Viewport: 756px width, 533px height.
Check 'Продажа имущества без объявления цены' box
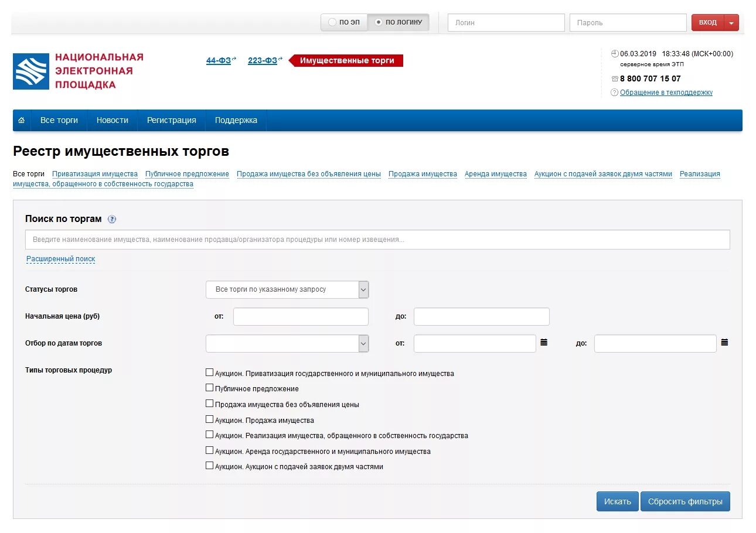(209, 404)
